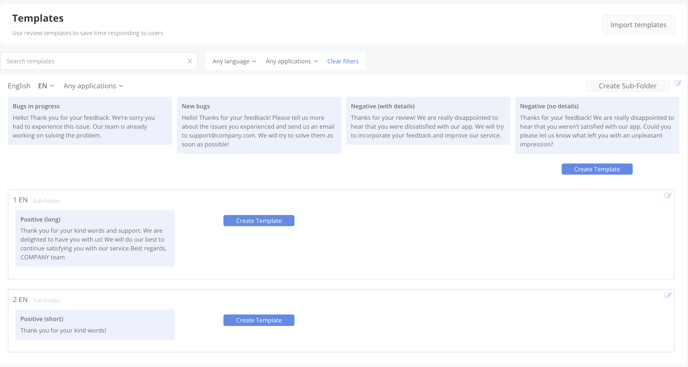Click the edit icon of 1 EN sub-folder

[667, 196]
